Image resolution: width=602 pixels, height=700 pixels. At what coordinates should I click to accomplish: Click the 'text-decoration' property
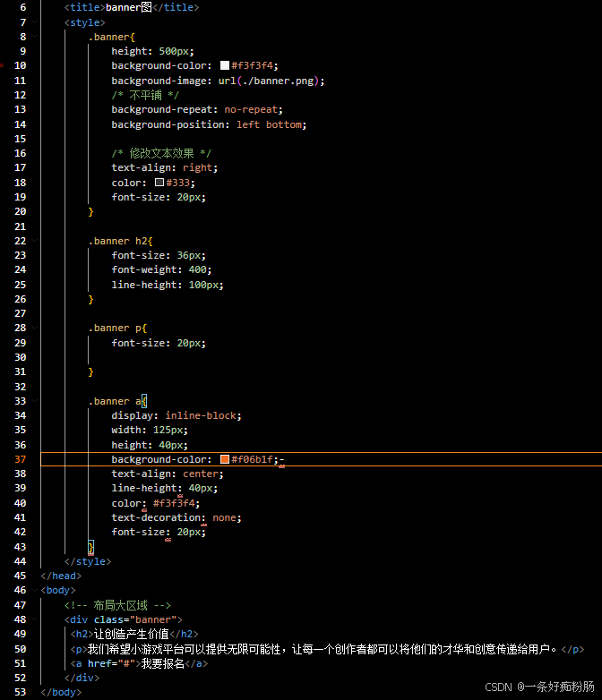(156, 517)
